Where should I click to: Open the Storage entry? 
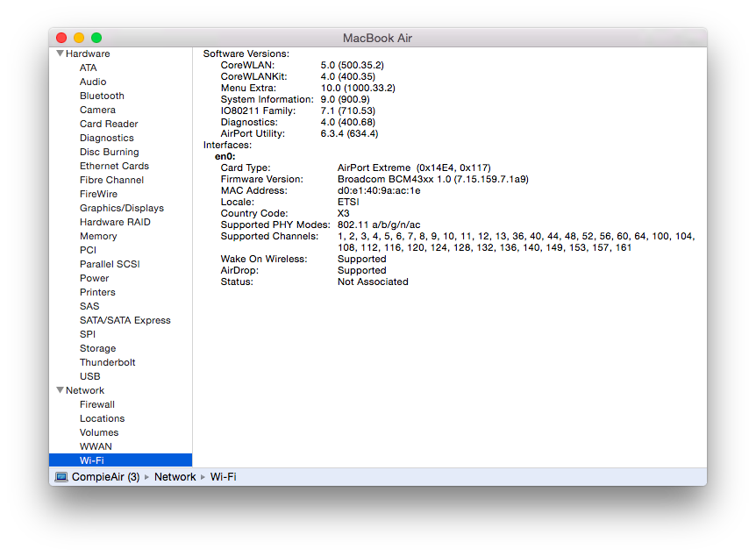tap(98, 348)
